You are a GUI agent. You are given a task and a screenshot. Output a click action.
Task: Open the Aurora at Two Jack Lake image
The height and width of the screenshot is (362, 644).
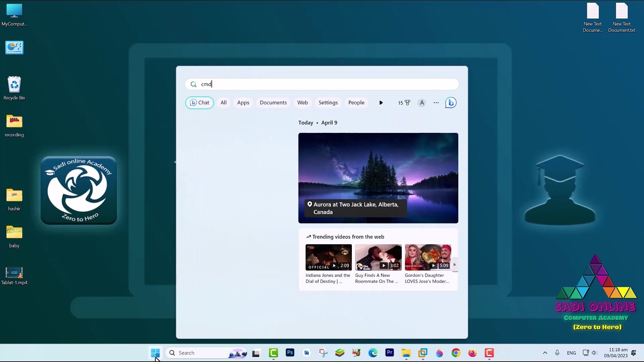point(378,178)
